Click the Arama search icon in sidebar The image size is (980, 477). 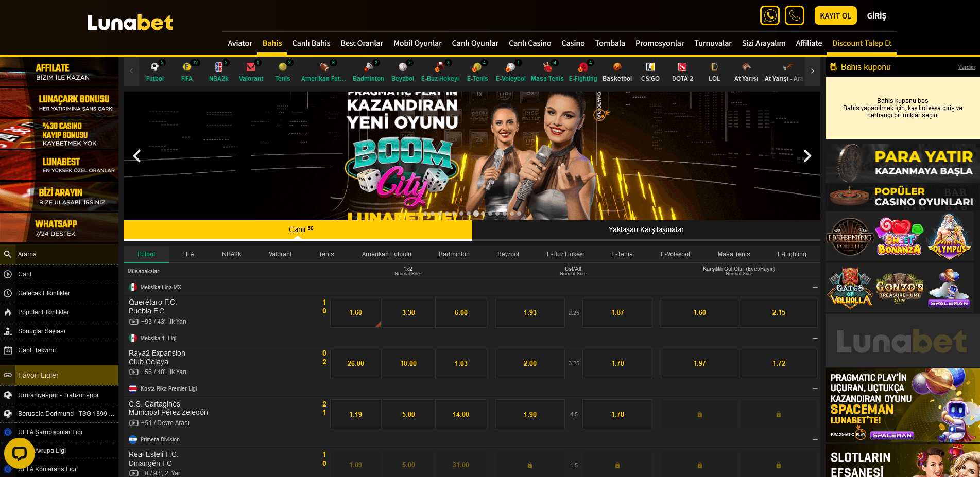coord(8,254)
